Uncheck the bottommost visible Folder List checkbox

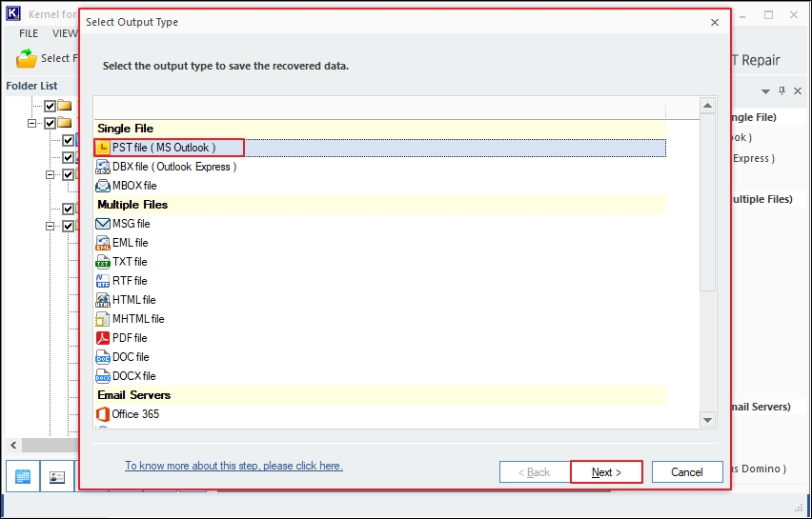[x=68, y=226]
